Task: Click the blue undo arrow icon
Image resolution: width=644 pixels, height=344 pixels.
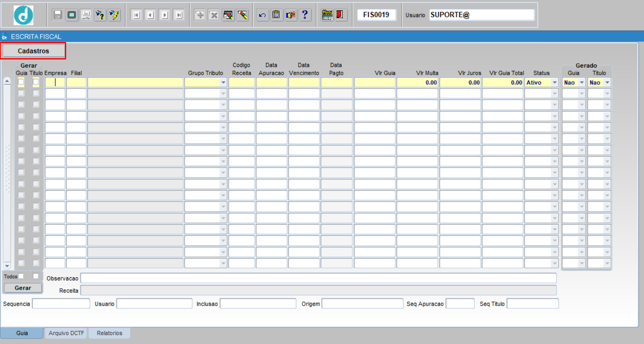Action: click(x=262, y=15)
